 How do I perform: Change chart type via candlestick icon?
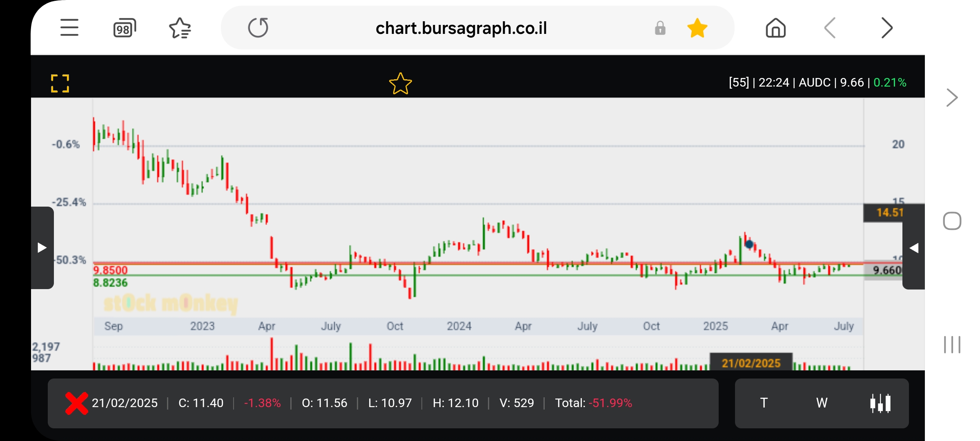[x=880, y=403]
